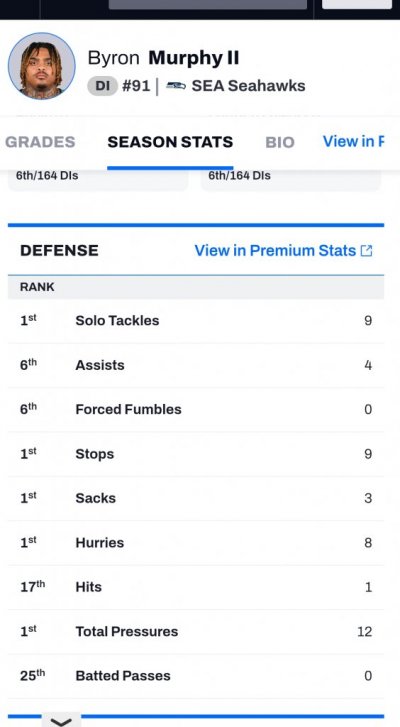Click Byron Murphy II's profile photo
Viewport: 400px width, 727px height.
pos(42,66)
